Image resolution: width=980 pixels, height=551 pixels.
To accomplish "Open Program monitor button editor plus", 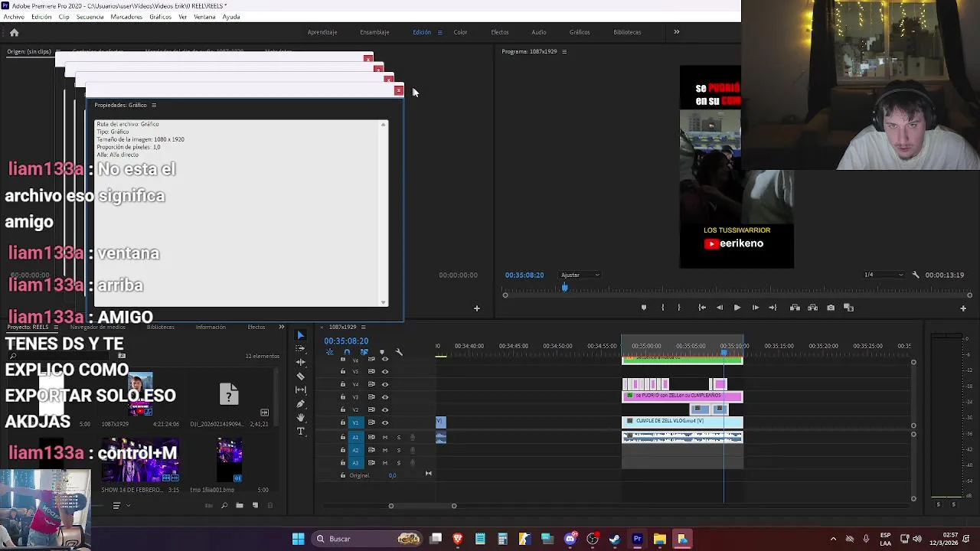I will [x=963, y=308].
